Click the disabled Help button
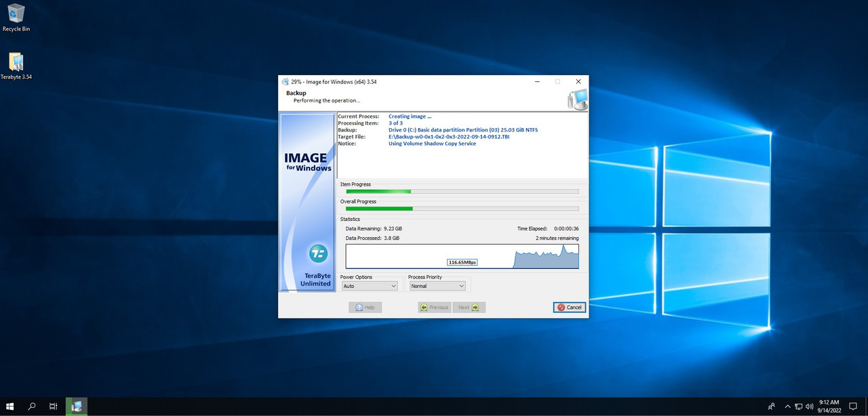 coord(366,307)
